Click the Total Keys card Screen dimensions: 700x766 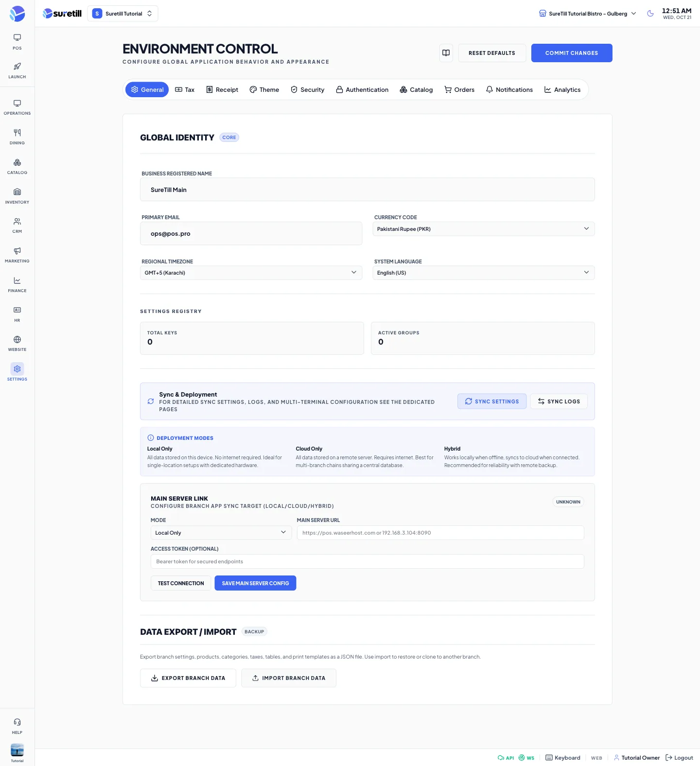click(x=252, y=338)
